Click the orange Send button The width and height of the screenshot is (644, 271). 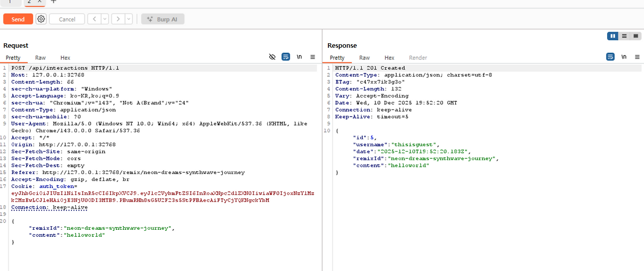[18, 19]
